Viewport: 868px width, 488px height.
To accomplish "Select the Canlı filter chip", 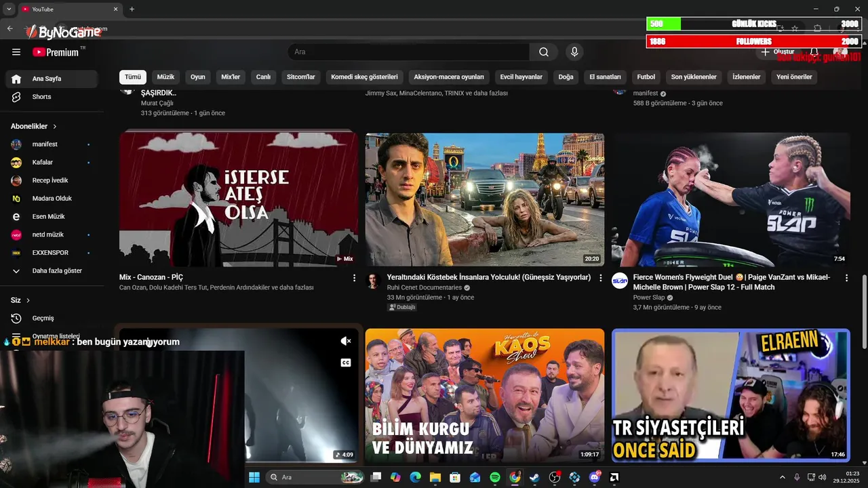I will click(x=263, y=77).
